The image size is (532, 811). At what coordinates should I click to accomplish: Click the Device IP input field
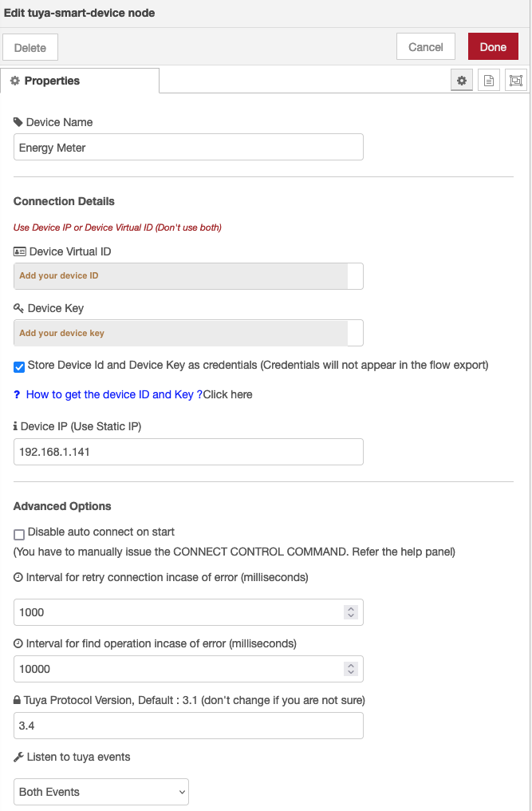(x=188, y=451)
